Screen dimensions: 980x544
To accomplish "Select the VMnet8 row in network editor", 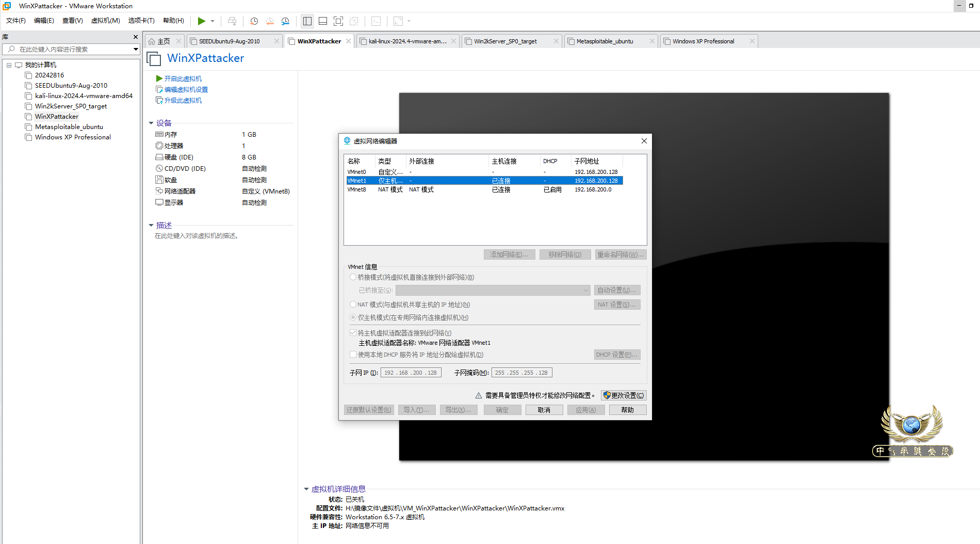I will tap(484, 189).
